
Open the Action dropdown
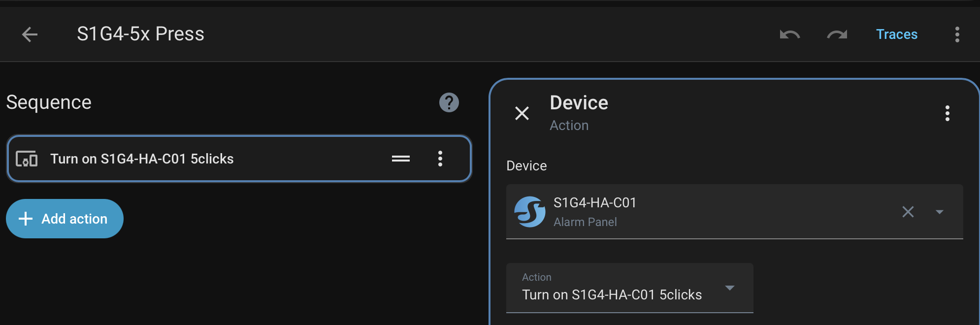tap(629, 288)
